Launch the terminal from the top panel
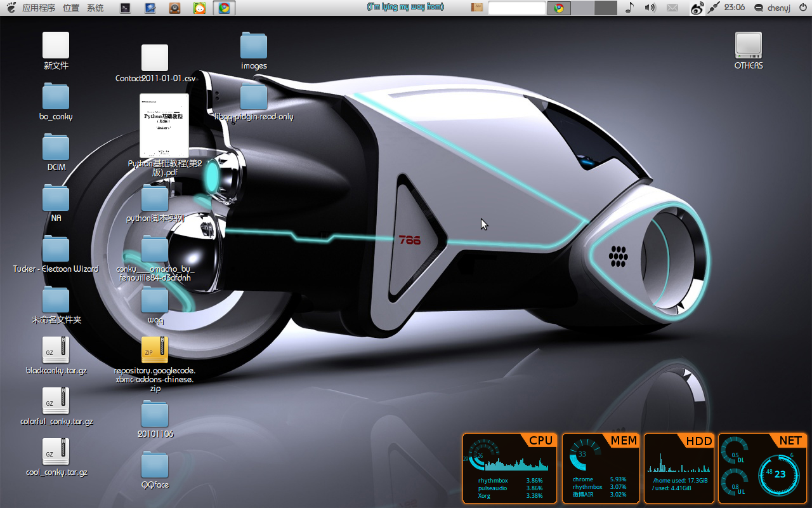The height and width of the screenshot is (508, 812). 126,8
